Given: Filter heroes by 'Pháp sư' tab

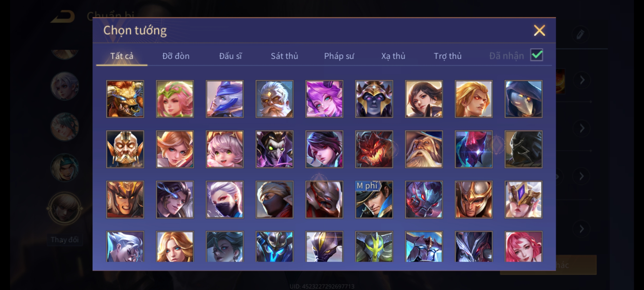Looking at the screenshot, I should [339, 56].
